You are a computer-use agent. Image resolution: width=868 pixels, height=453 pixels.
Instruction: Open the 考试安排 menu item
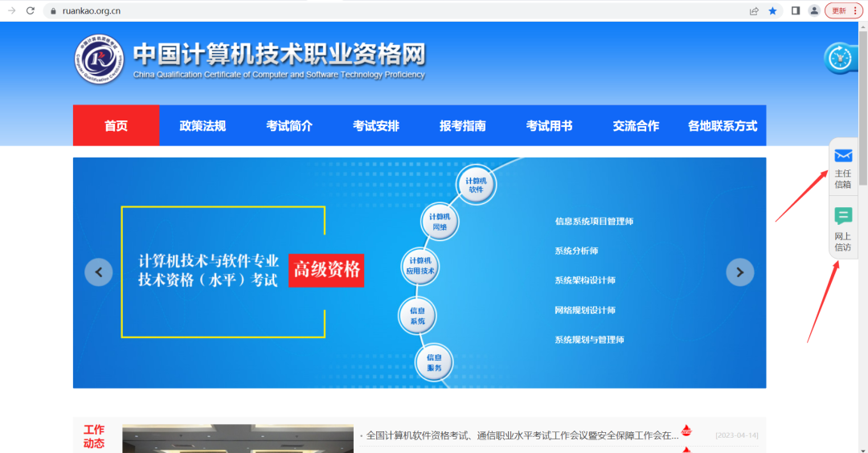[376, 125]
